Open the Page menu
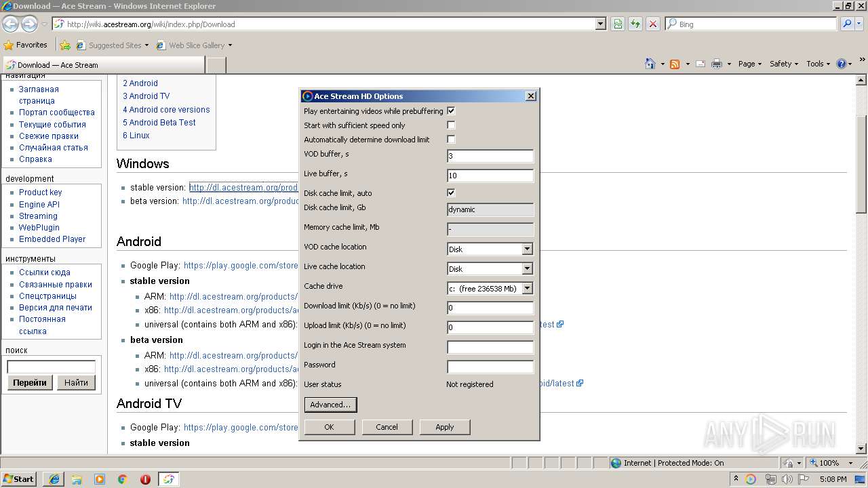 [749, 64]
